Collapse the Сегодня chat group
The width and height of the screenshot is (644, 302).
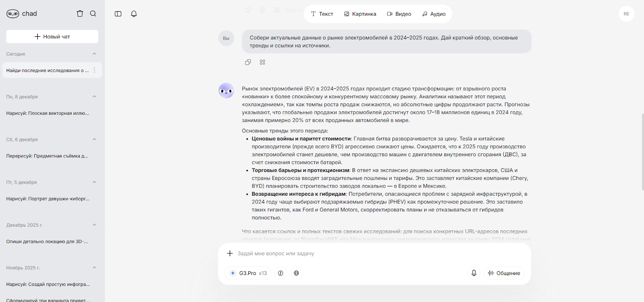(x=94, y=54)
